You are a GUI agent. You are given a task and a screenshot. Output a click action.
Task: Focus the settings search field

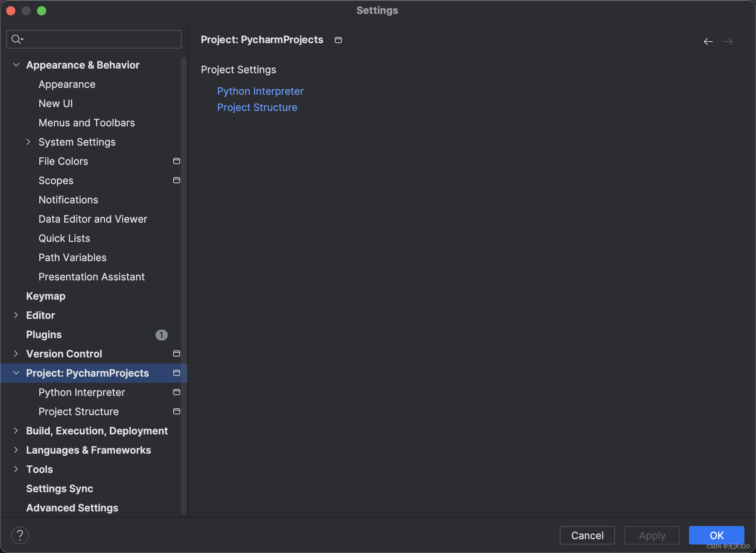[x=100, y=39]
